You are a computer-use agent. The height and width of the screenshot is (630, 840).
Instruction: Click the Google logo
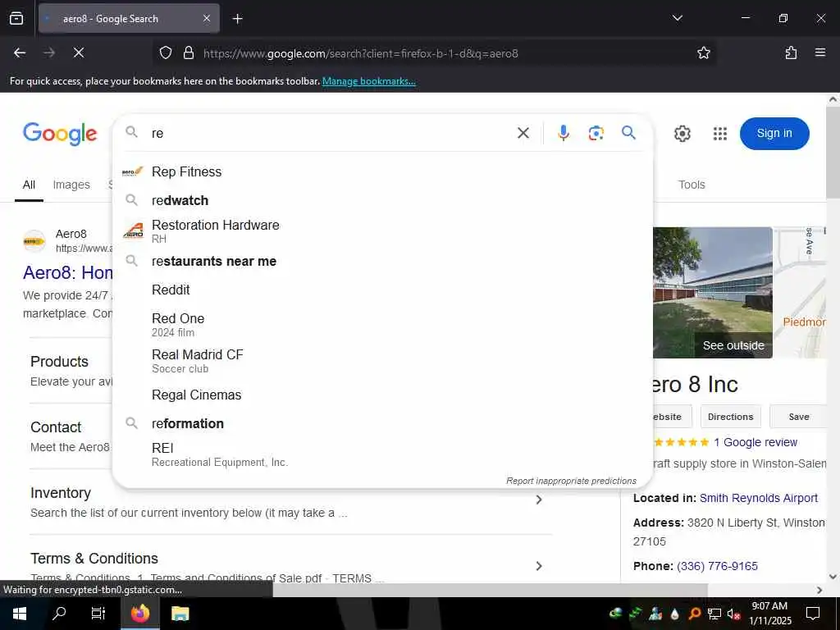pos(60,134)
